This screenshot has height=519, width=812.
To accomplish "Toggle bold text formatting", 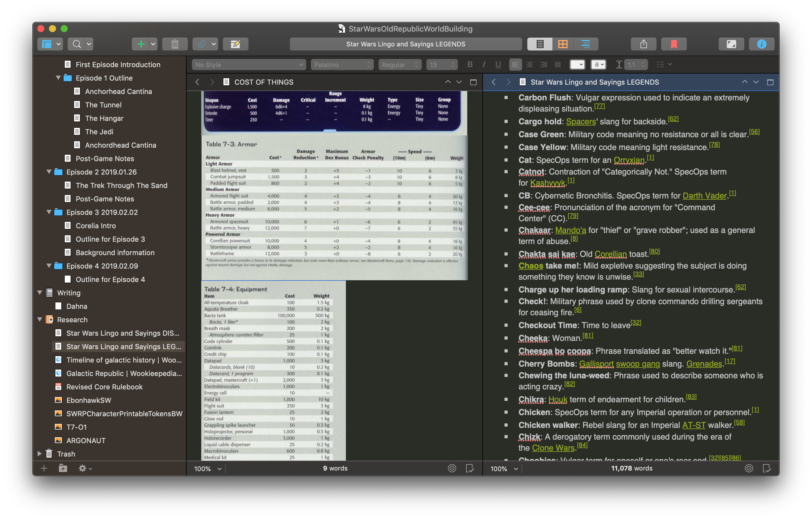I will pyautogui.click(x=470, y=65).
